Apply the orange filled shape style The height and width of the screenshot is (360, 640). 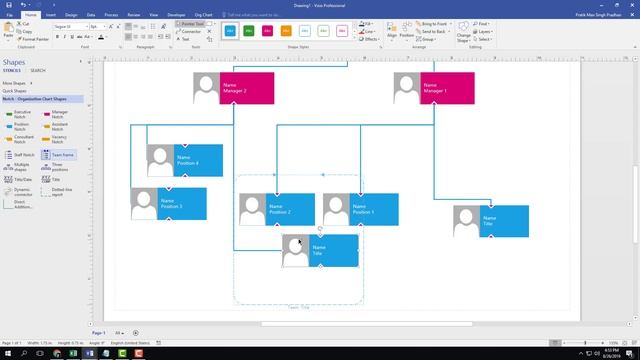[x=286, y=31]
